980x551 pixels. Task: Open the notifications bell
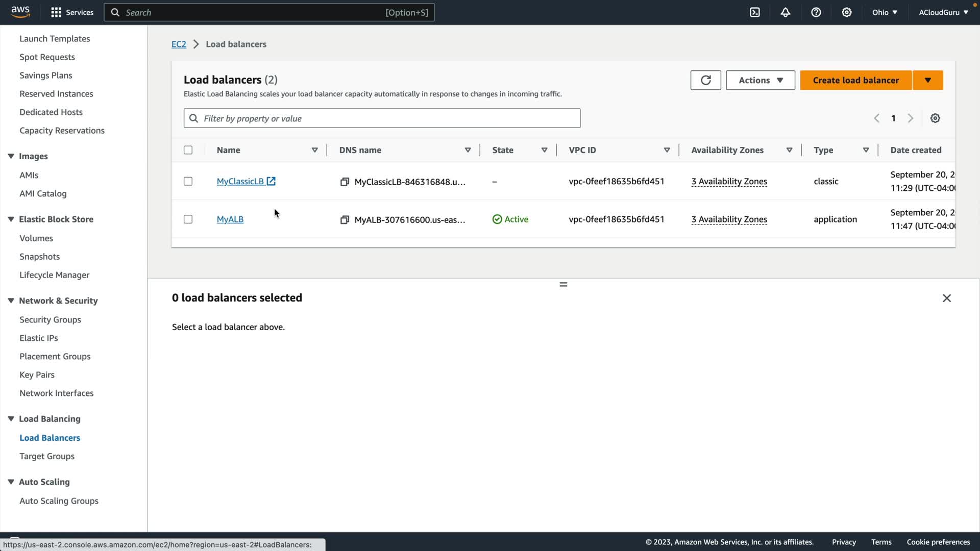click(785, 12)
